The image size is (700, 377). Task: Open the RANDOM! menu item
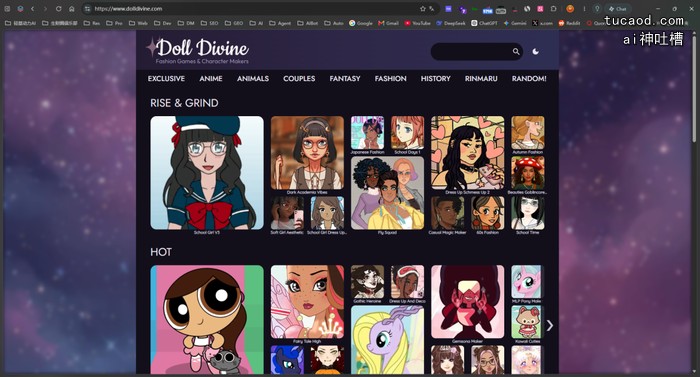click(529, 79)
